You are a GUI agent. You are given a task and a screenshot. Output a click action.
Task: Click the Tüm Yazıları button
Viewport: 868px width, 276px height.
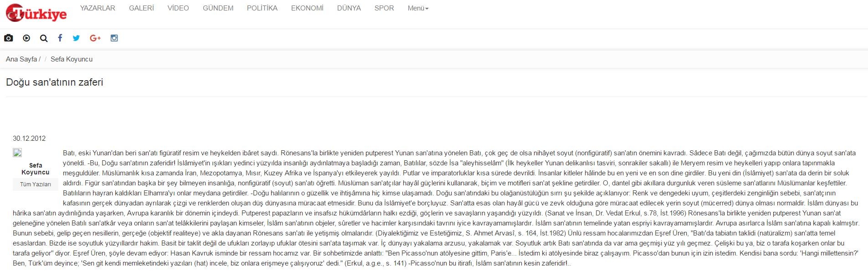[36, 184]
